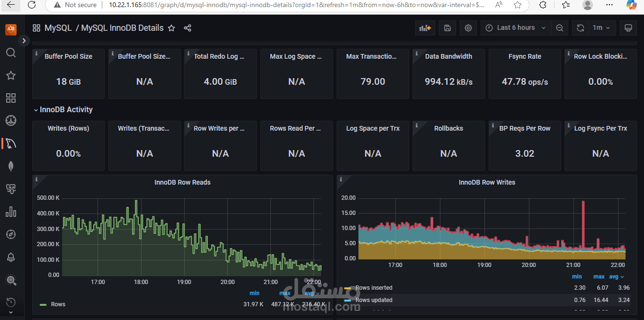
Task: Go back in the browser
Action: tap(10, 5)
